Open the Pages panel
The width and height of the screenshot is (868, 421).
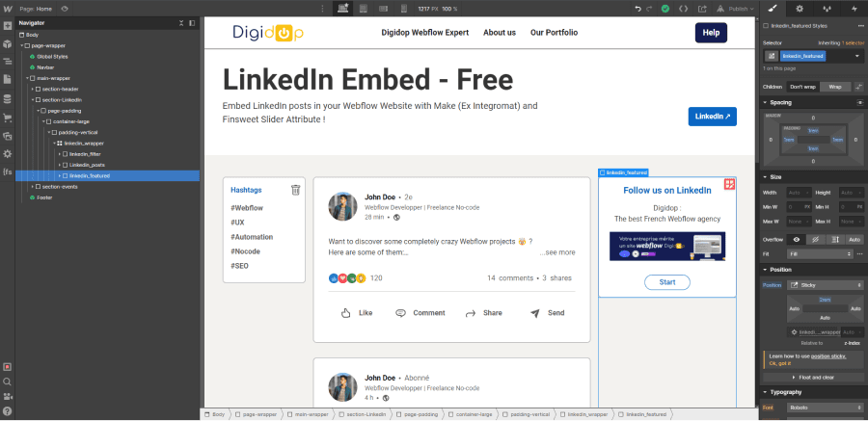(x=7, y=79)
